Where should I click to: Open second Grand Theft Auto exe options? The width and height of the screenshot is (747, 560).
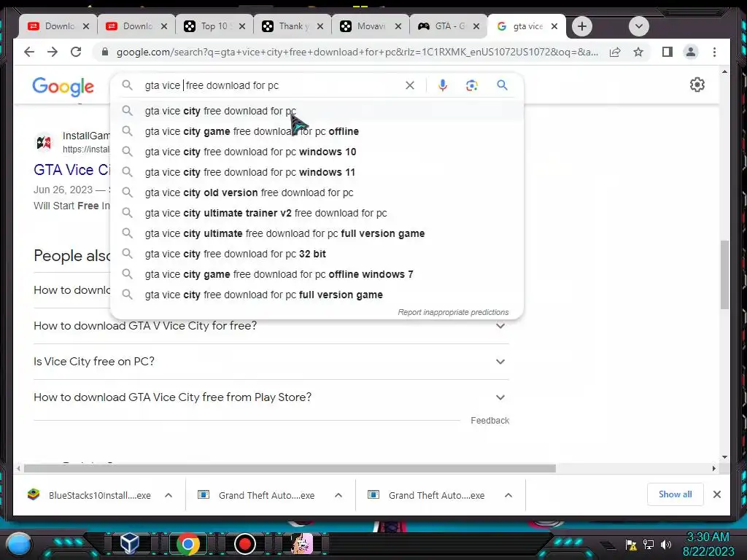[x=338, y=495]
